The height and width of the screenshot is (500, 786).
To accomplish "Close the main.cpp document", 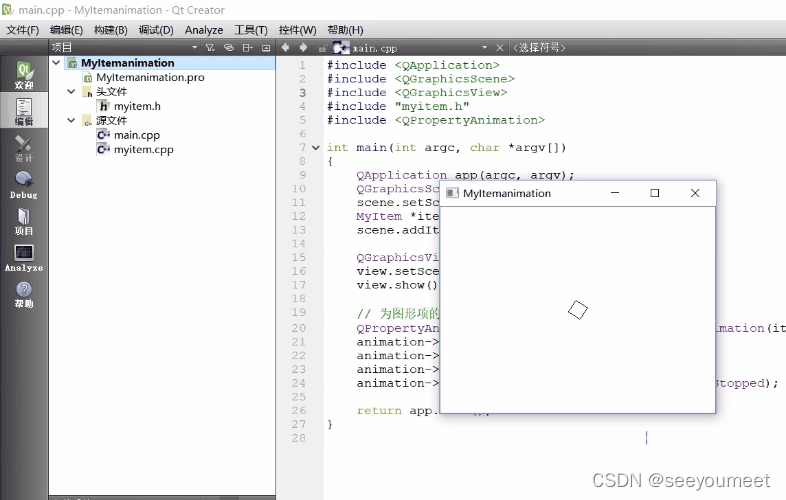I will [x=499, y=48].
